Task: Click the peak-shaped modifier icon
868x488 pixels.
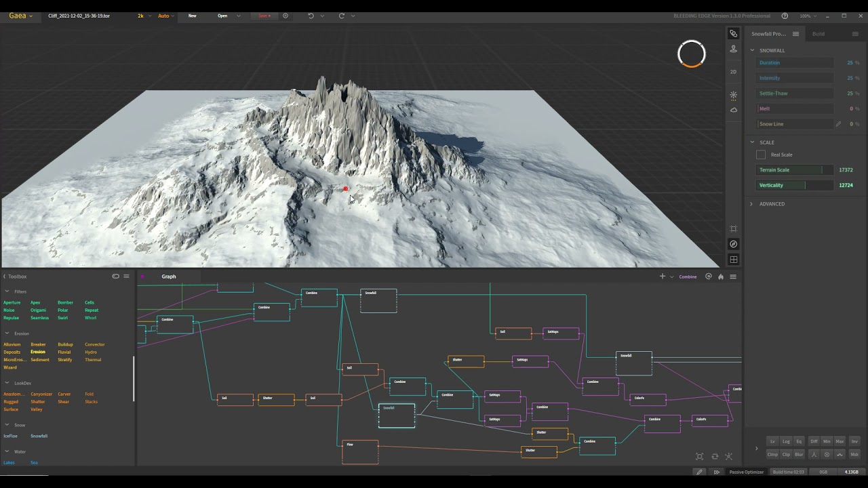Action: click(814, 454)
